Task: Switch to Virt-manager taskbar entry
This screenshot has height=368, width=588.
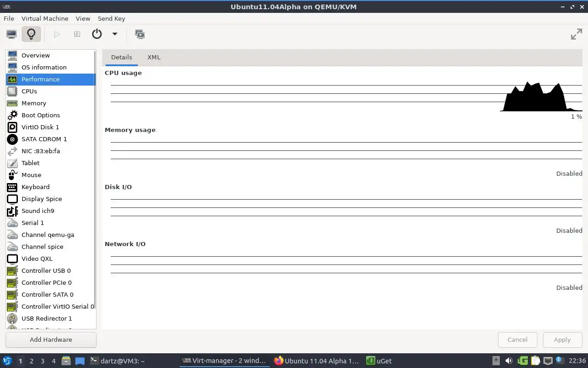Action: tap(224, 361)
